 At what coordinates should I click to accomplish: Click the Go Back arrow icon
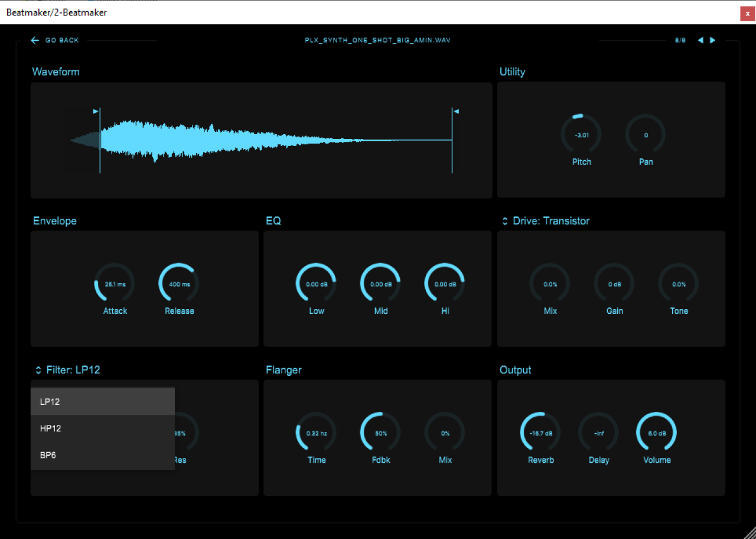pyautogui.click(x=35, y=40)
